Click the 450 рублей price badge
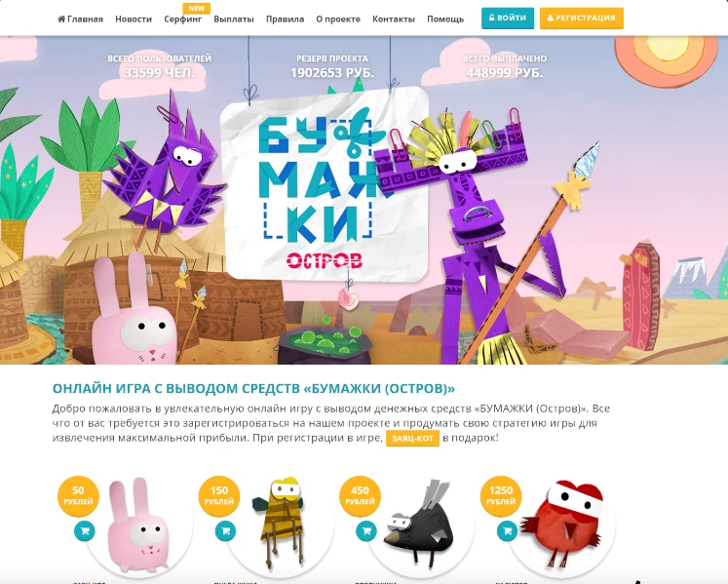This screenshot has width=728, height=584. pos(361,496)
